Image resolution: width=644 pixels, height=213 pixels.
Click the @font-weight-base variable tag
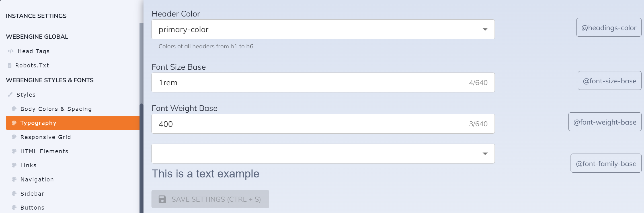605,122
